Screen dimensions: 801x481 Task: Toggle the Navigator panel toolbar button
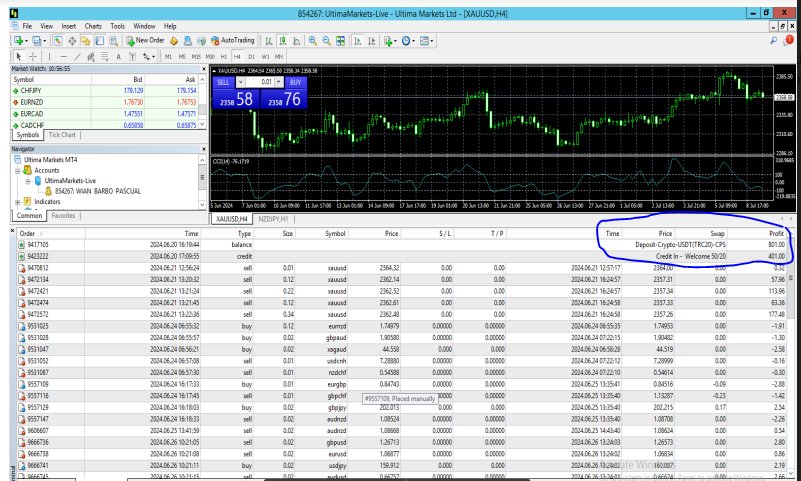pyautogui.click(x=85, y=41)
